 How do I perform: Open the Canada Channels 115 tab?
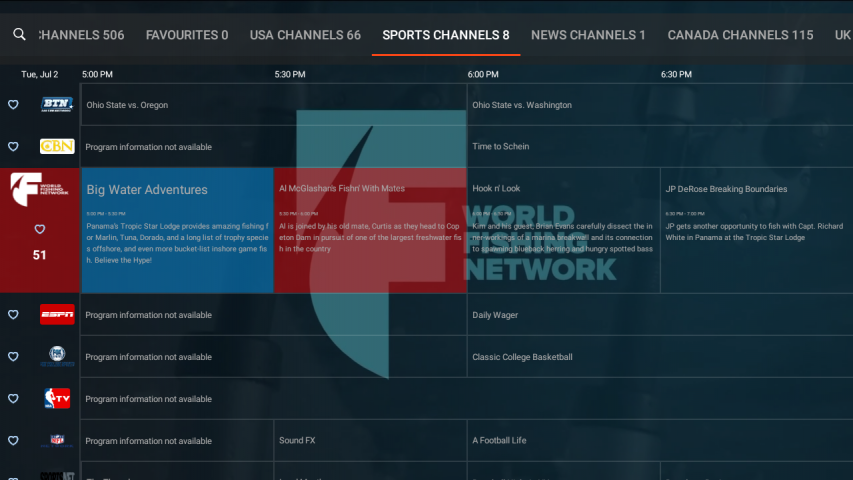point(740,35)
